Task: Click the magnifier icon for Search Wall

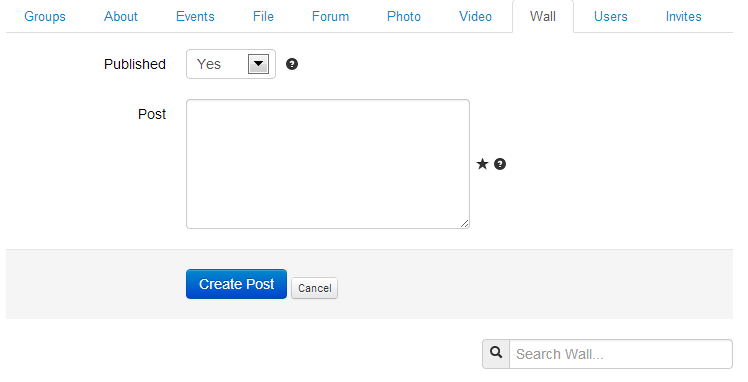Action: (496, 353)
